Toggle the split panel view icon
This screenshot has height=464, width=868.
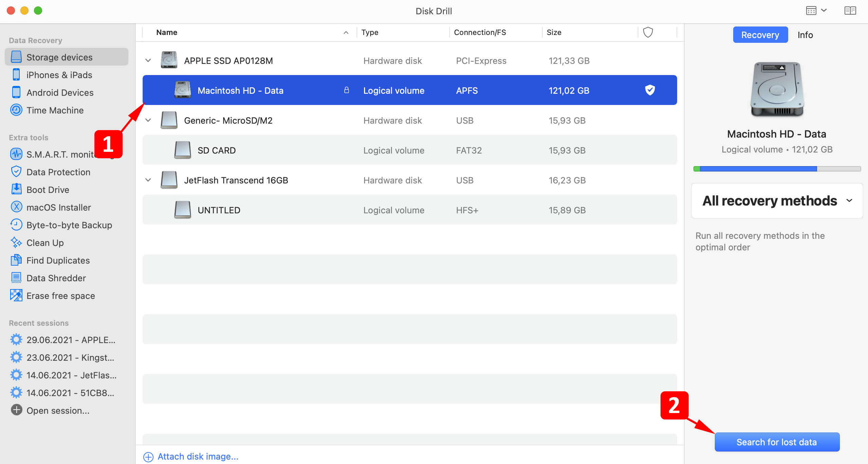coord(850,11)
